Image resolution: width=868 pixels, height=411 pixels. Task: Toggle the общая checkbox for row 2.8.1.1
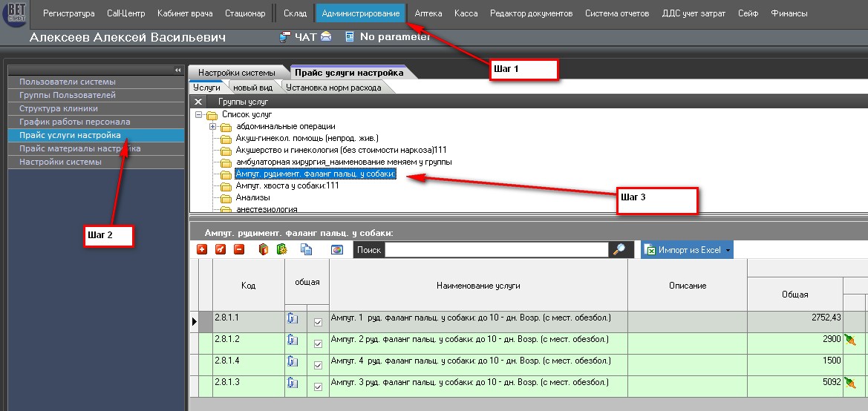[319, 323]
